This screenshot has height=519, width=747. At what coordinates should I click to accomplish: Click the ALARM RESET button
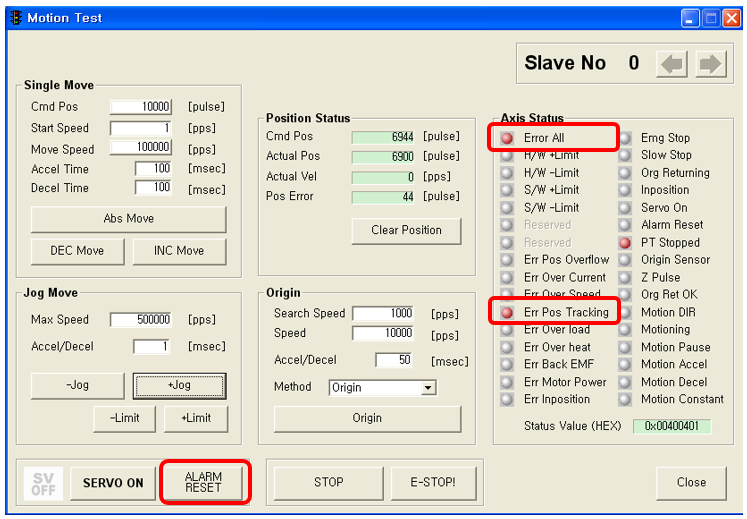[203, 482]
